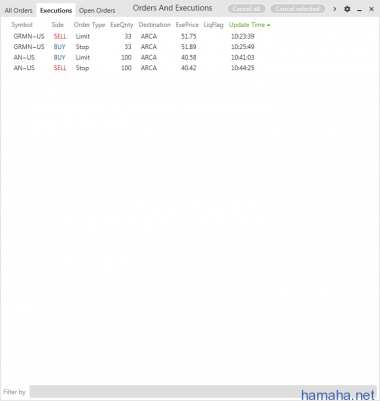
Task: Click the right chevron arrow in title bar
Action: (x=335, y=9)
